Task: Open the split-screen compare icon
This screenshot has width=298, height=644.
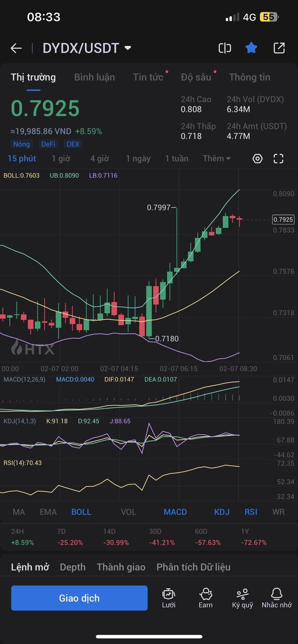Action: point(224,48)
